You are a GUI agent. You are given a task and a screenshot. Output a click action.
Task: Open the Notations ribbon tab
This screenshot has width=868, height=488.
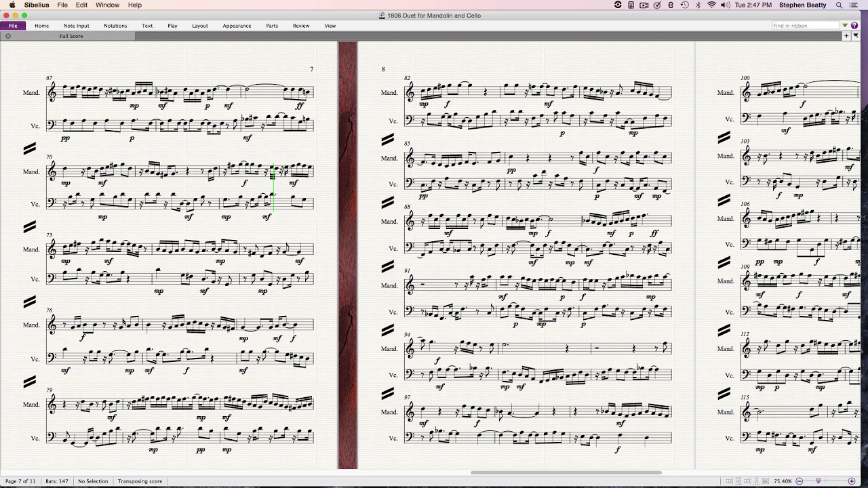coord(115,26)
